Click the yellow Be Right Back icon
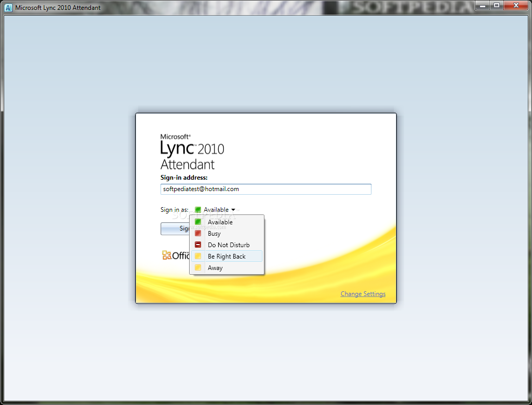The height and width of the screenshot is (405, 532). click(198, 256)
